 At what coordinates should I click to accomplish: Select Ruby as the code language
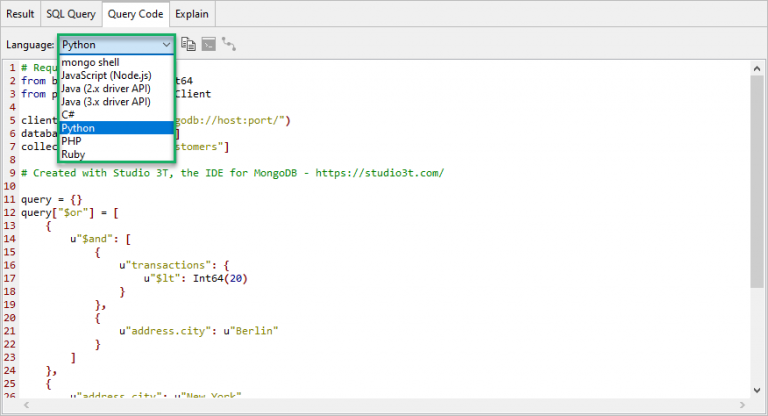point(73,155)
